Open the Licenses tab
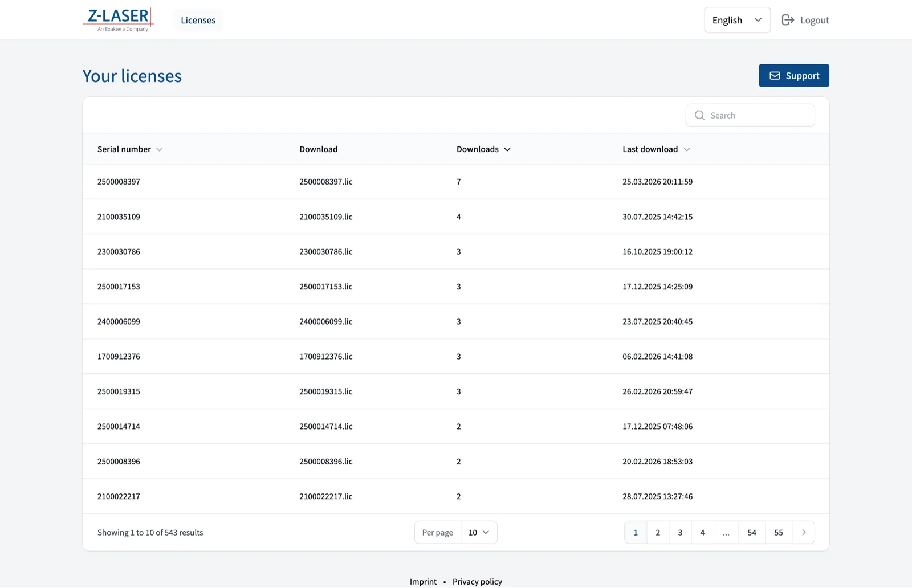The width and height of the screenshot is (912, 588). [x=198, y=21]
